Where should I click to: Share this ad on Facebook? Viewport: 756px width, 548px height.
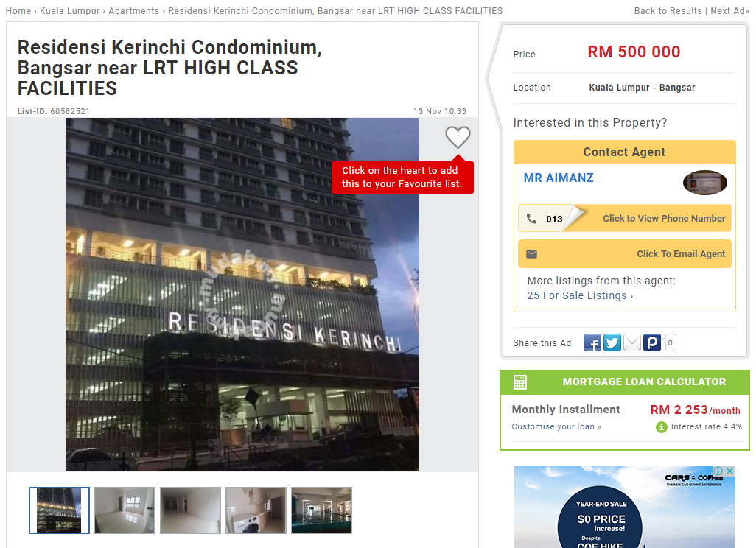(592, 342)
